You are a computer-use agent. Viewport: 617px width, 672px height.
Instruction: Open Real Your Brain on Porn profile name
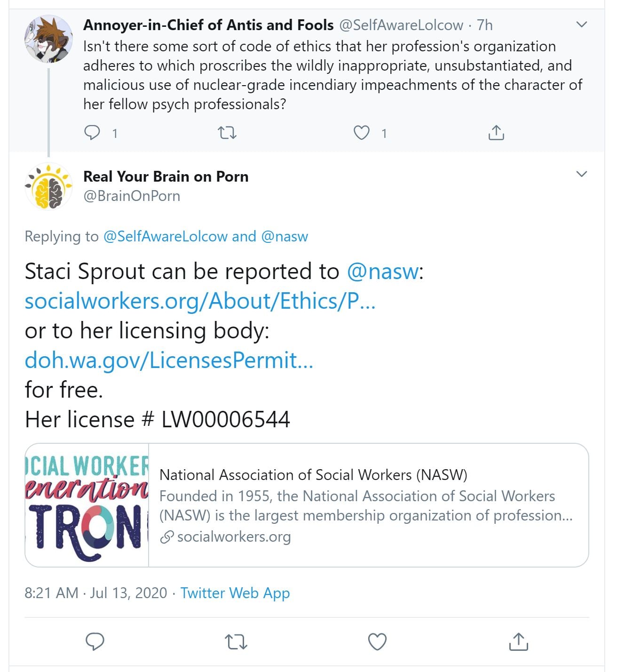tap(166, 176)
